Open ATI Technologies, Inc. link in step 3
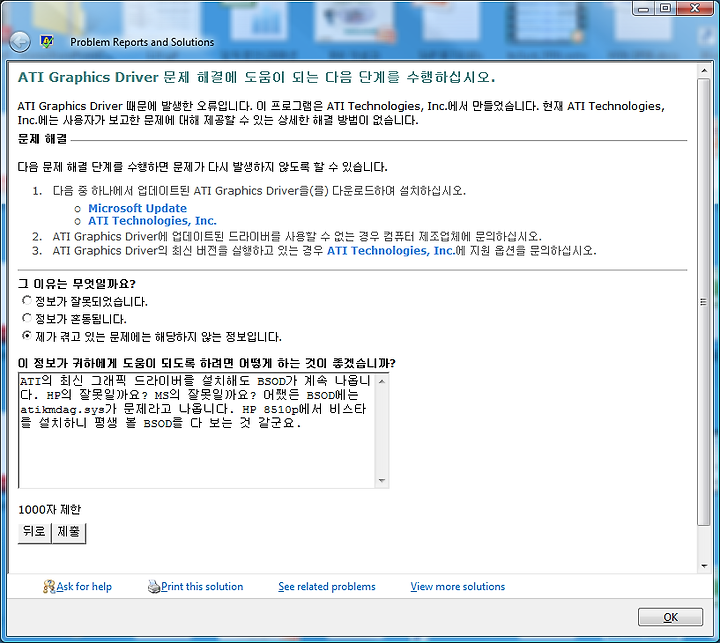The image size is (720, 643). pyautogui.click(x=391, y=251)
